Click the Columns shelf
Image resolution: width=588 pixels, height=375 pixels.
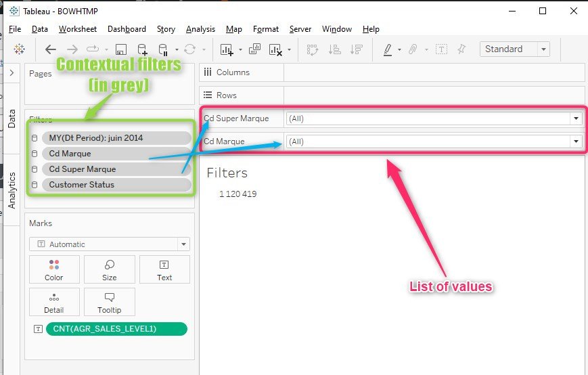[x=392, y=72]
